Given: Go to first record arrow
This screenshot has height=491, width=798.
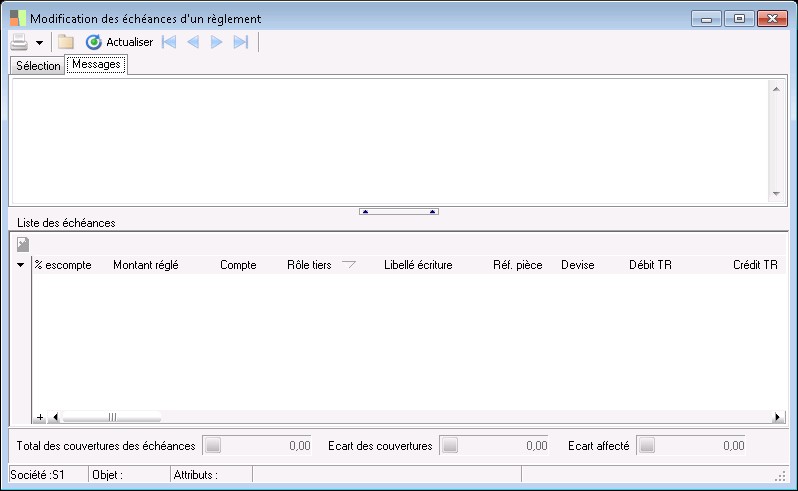Looking at the screenshot, I should click(169, 42).
